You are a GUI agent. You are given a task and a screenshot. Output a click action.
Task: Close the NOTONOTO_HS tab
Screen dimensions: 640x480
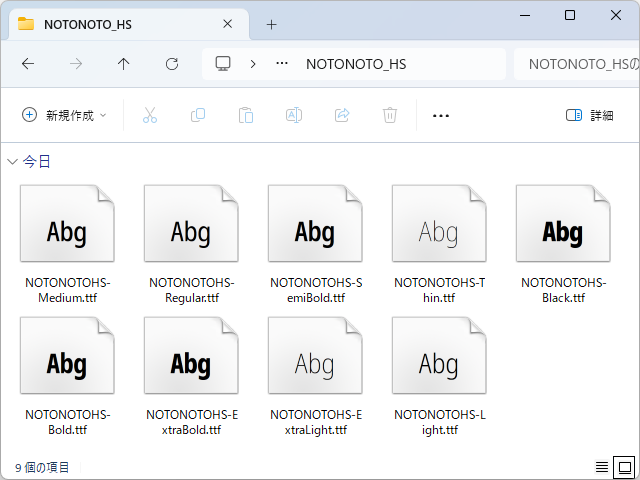228,24
